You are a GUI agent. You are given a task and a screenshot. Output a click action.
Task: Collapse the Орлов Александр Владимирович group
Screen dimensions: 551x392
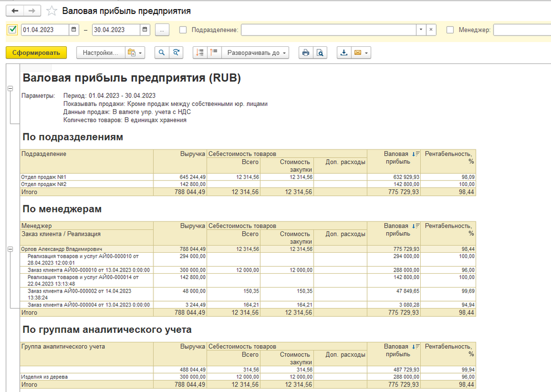pyautogui.click(x=10, y=250)
